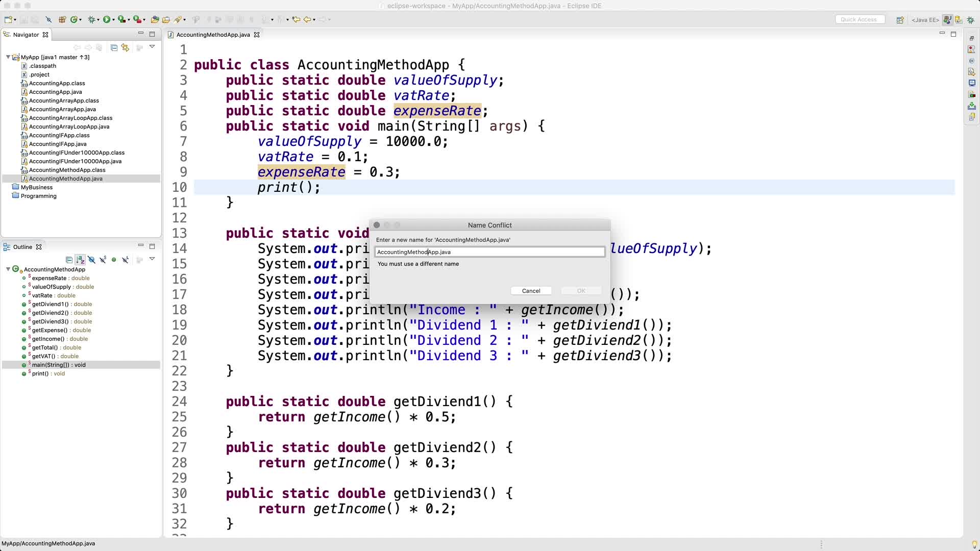The height and width of the screenshot is (551, 980).
Task: Open the New wizard dropdown arrow
Action: (15, 20)
